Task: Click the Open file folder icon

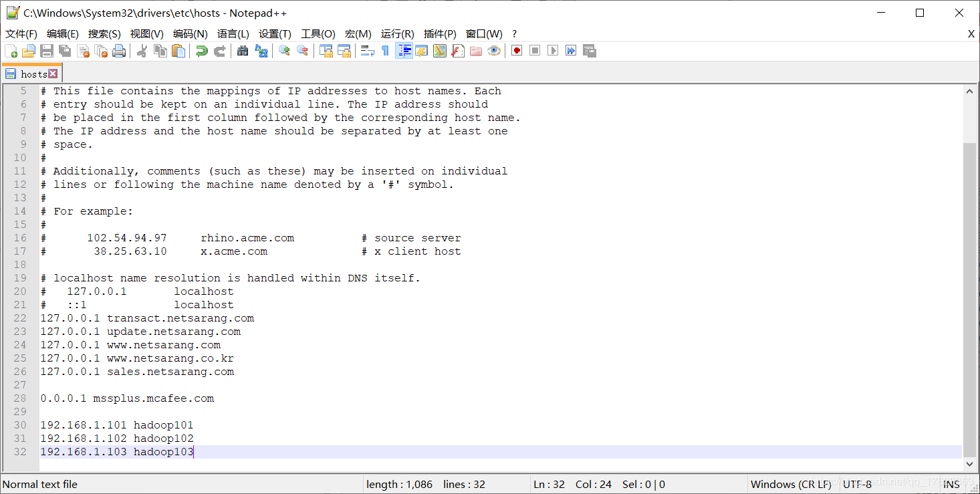Action: coord(29,51)
